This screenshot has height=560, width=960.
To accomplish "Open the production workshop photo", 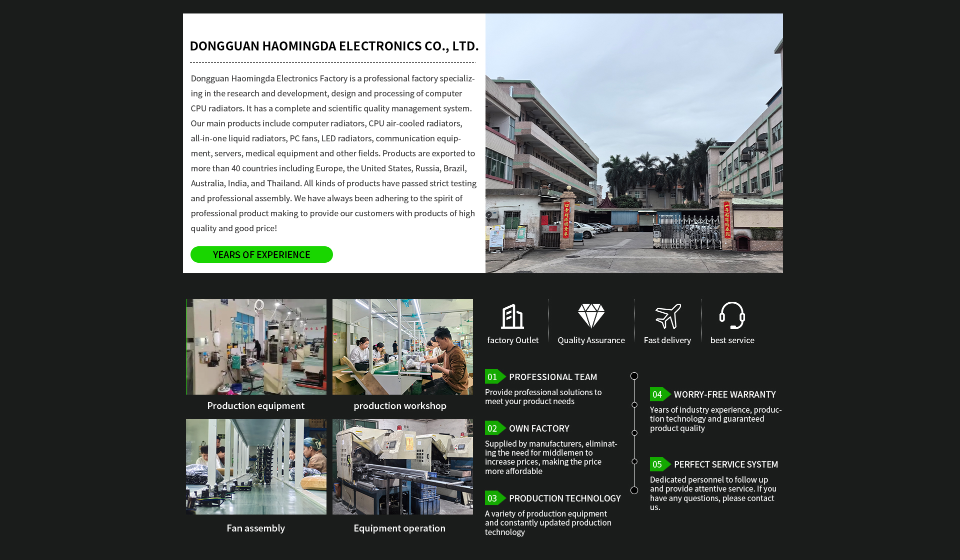I will pos(402,347).
